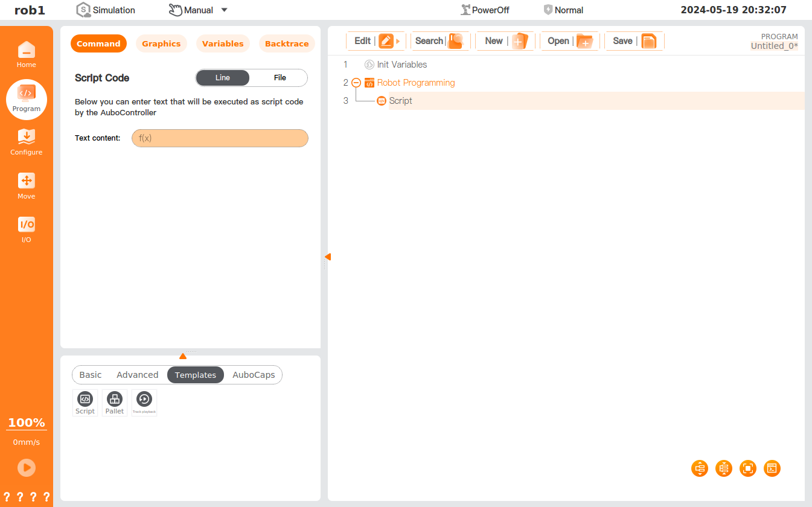This screenshot has width=812, height=507.
Task: Collapse the Robot Programming tree node
Action: 356,83
